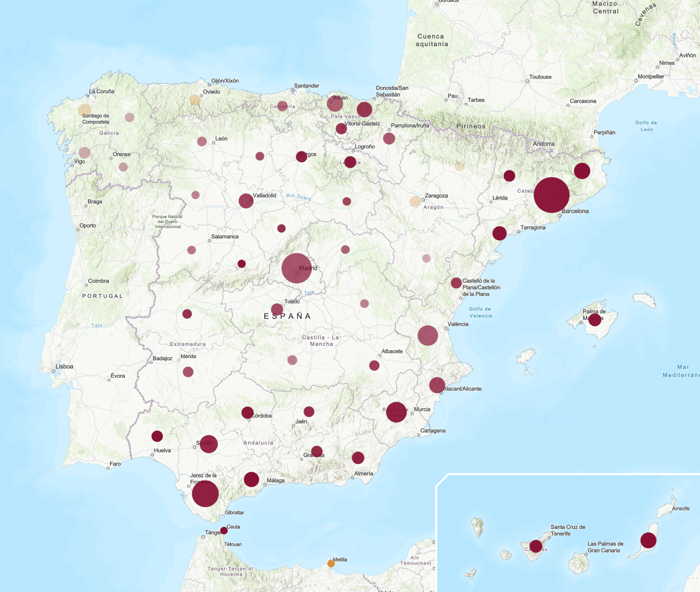Select the small Ceuta marker
The image size is (700, 592).
[x=224, y=531]
